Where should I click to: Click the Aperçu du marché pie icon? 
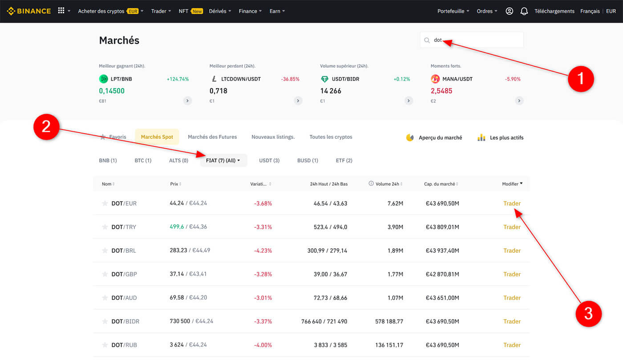[x=410, y=138]
